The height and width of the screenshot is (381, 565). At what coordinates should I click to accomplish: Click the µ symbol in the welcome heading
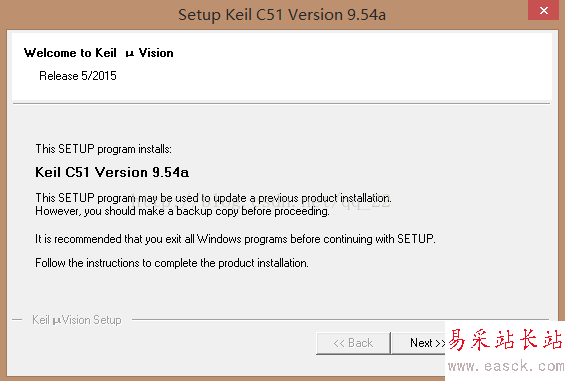[x=130, y=54]
